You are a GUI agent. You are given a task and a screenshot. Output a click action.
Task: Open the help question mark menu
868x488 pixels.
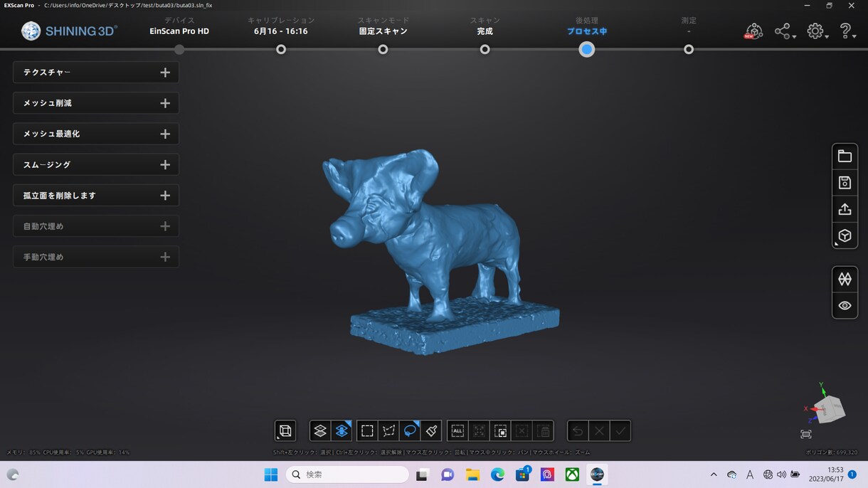coord(846,31)
